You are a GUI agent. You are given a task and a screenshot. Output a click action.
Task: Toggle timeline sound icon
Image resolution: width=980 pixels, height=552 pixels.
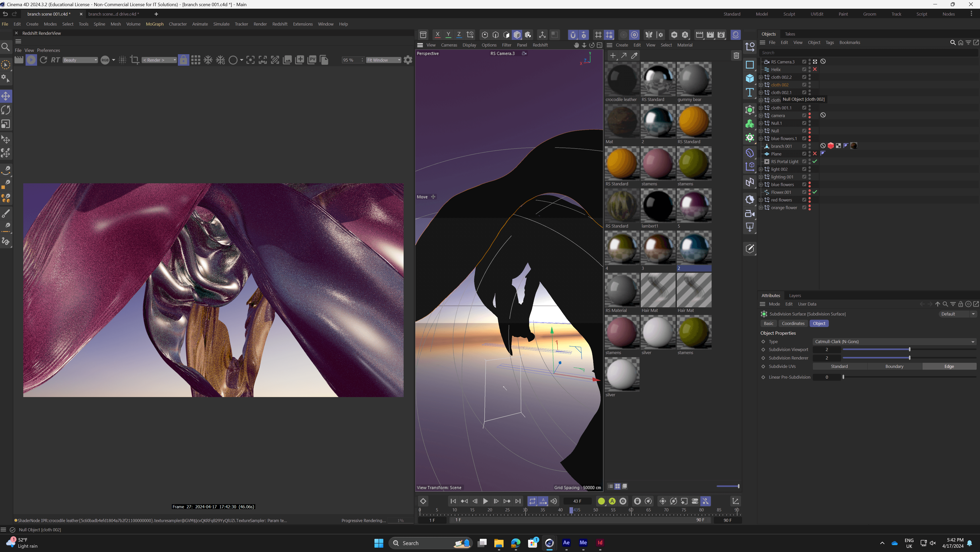tap(554, 501)
